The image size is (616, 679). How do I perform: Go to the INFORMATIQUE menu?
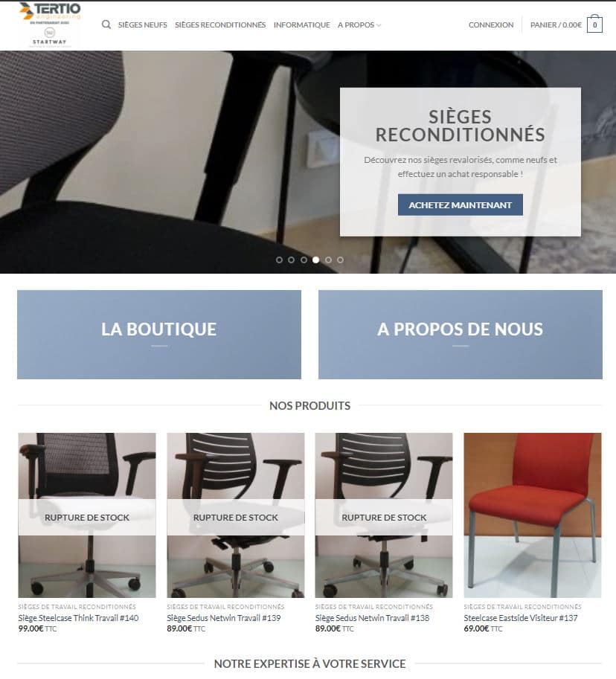pyautogui.click(x=301, y=25)
